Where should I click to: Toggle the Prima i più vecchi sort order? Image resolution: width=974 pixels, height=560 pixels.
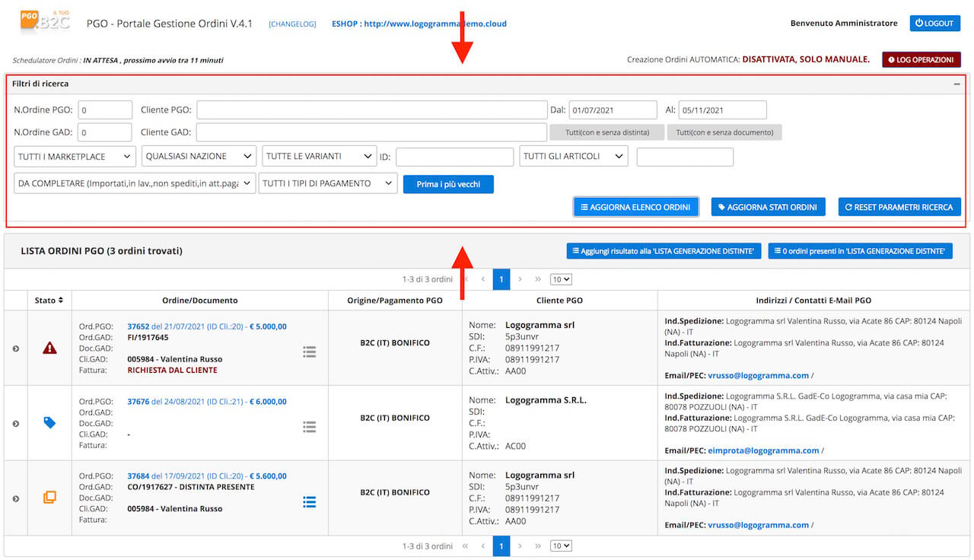point(448,184)
